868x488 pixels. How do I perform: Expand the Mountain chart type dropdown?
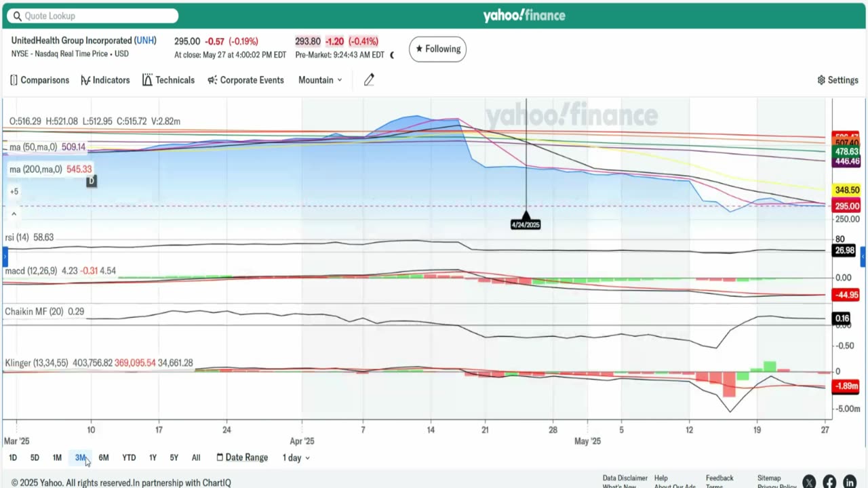coord(320,80)
